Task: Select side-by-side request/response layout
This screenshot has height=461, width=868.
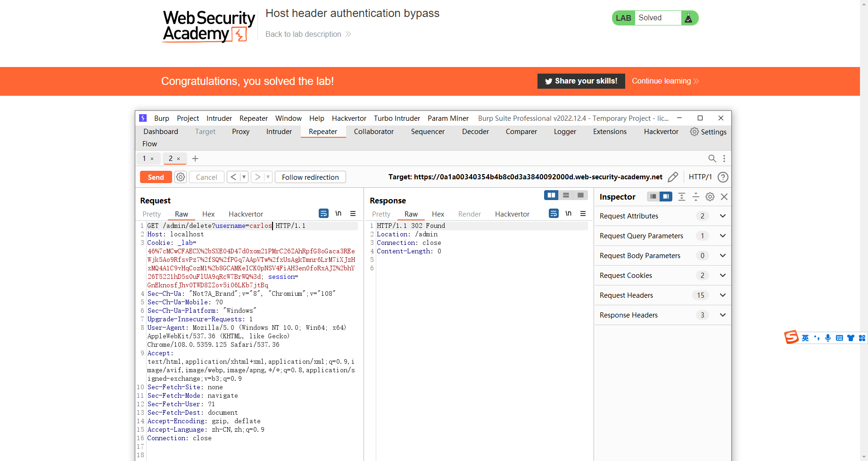Action: click(x=551, y=195)
